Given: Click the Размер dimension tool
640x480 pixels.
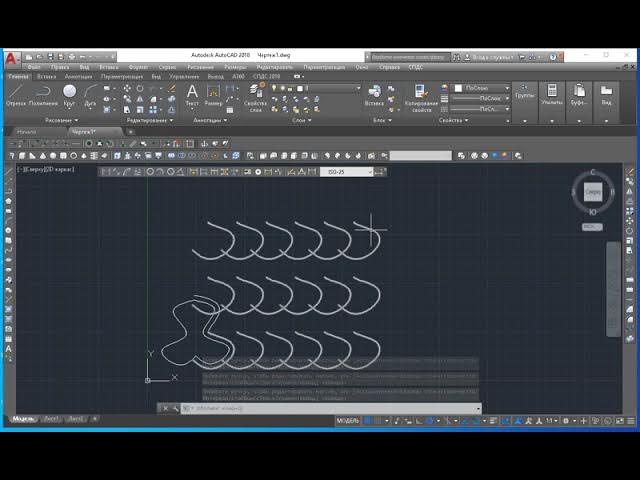Looking at the screenshot, I should click(213, 95).
